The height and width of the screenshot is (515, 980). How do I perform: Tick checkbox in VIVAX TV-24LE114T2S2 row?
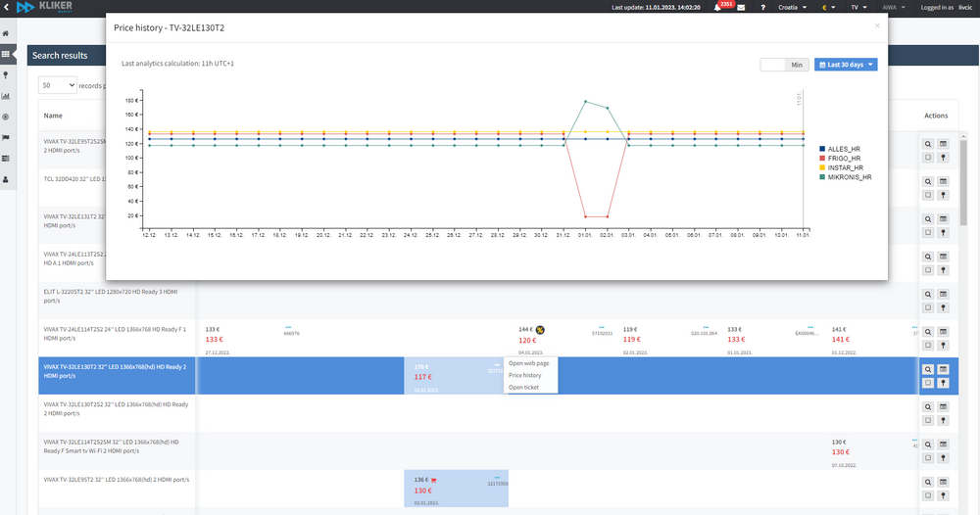point(928,346)
